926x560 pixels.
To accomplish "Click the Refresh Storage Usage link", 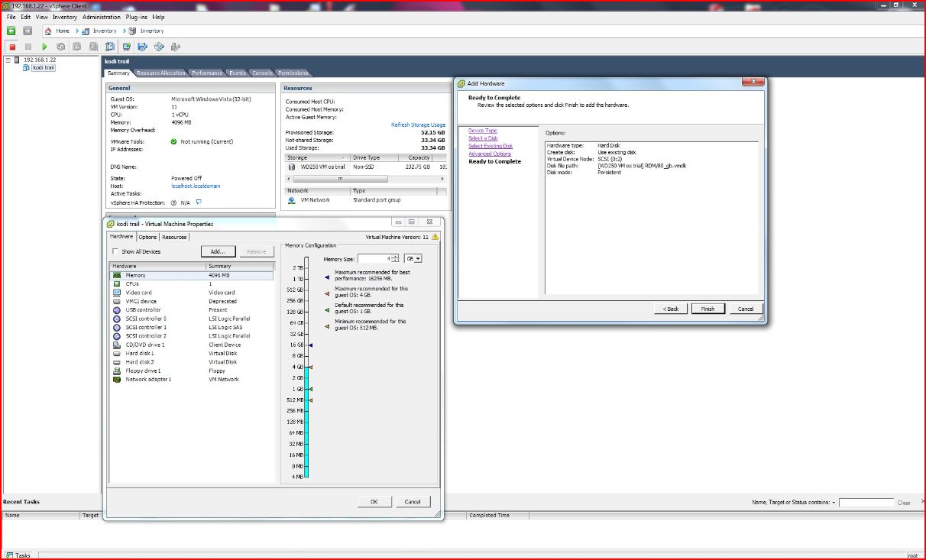I will point(418,125).
